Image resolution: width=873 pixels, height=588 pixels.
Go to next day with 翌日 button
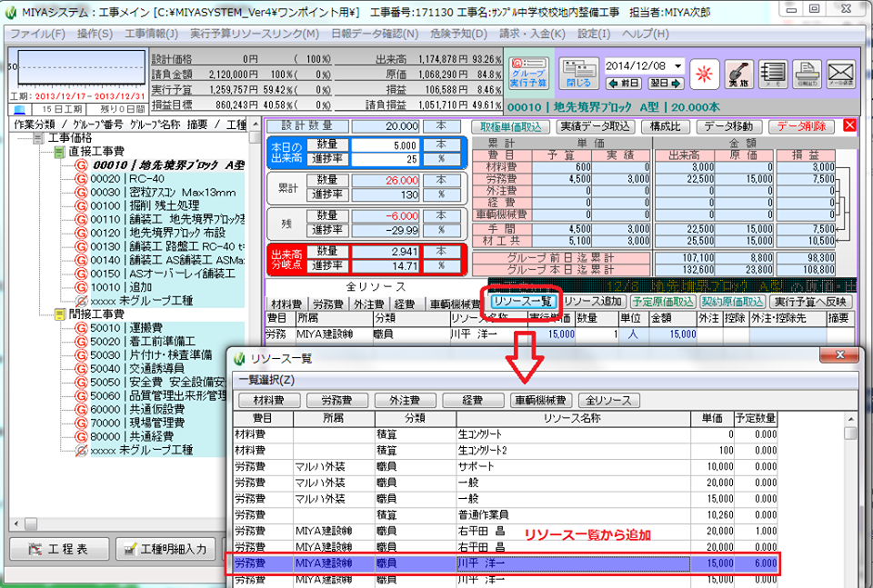click(666, 84)
